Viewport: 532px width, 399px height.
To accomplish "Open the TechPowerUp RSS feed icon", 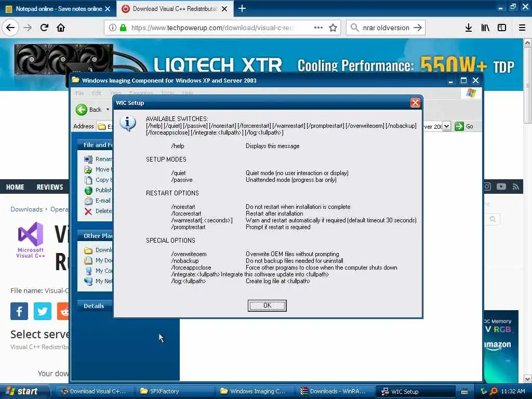I will point(516,187).
